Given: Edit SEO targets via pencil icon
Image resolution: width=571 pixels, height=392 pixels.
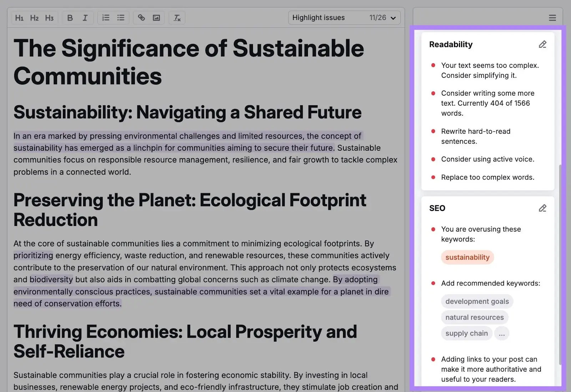Looking at the screenshot, I should (542, 208).
